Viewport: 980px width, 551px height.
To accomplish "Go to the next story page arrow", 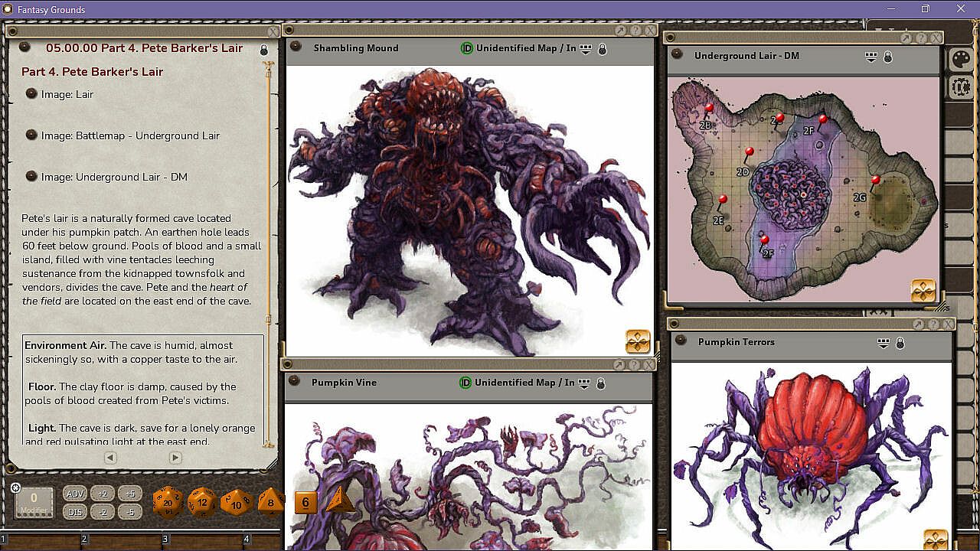I will tap(175, 458).
